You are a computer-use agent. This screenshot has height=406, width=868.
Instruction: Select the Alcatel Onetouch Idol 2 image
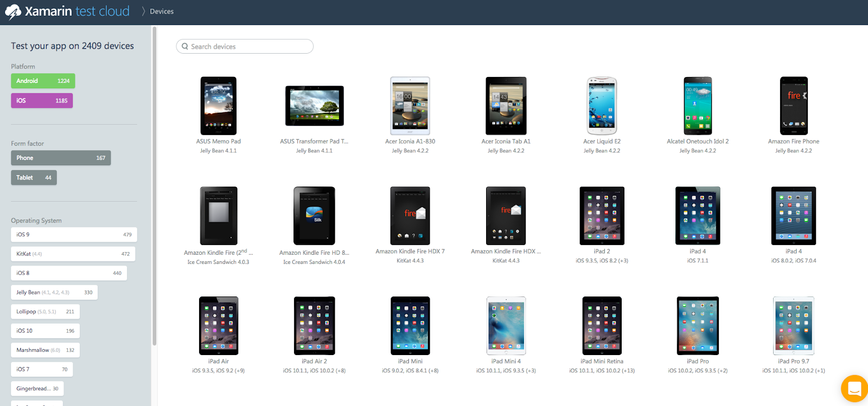pos(698,106)
